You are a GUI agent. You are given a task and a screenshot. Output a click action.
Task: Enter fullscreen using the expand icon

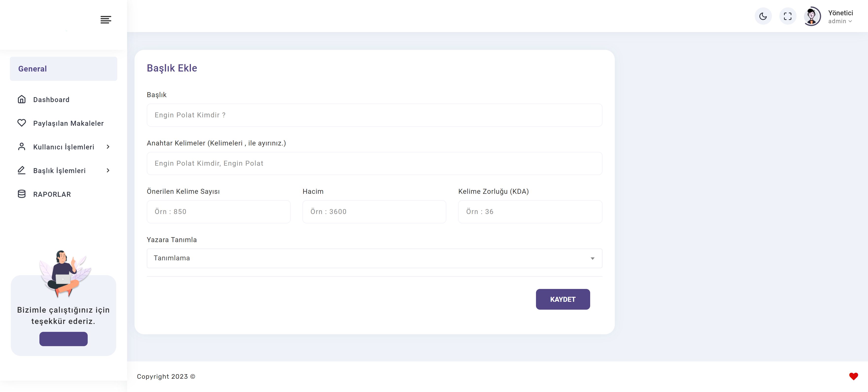pyautogui.click(x=787, y=16)
